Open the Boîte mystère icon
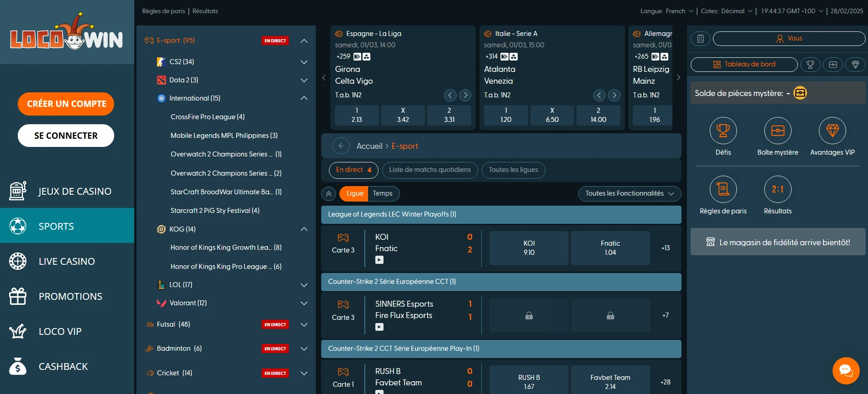Screen dimensions: 868x394 777,131
